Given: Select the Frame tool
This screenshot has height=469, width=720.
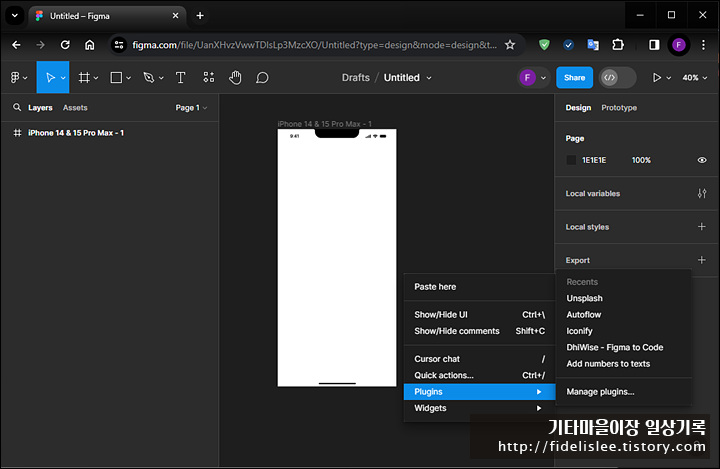Looking at the screenshot, I should pyautogui.click(x=84, y=78).
